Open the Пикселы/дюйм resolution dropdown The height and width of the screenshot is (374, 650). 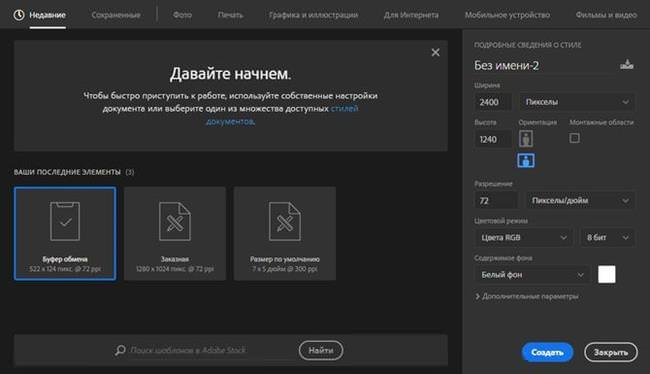tap(580, 201)
